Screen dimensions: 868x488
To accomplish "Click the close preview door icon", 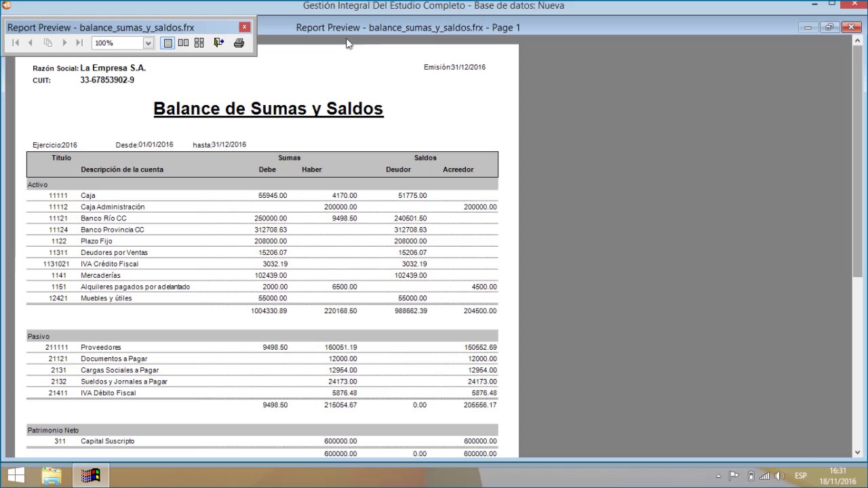I will coord(218,43).
